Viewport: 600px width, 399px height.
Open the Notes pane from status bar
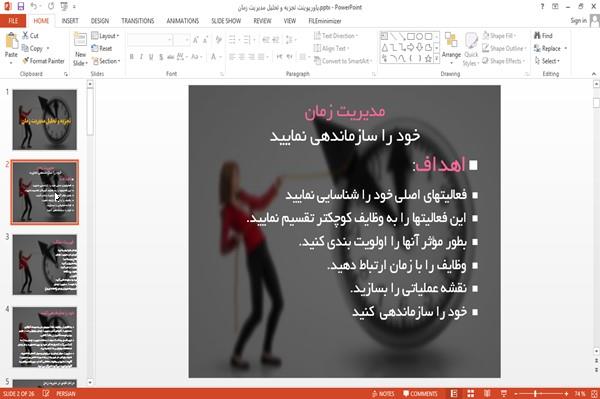383,394
